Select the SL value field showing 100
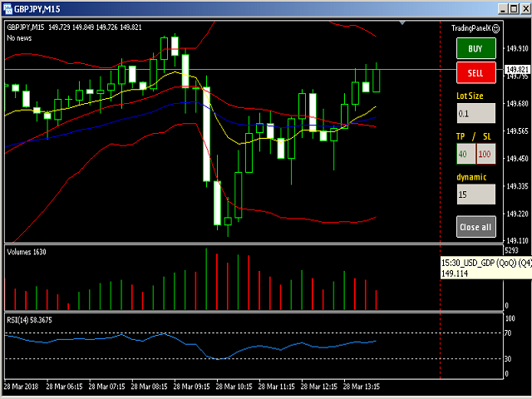The height and width of the screenshot is (399, 532). (x=485, y=154)
